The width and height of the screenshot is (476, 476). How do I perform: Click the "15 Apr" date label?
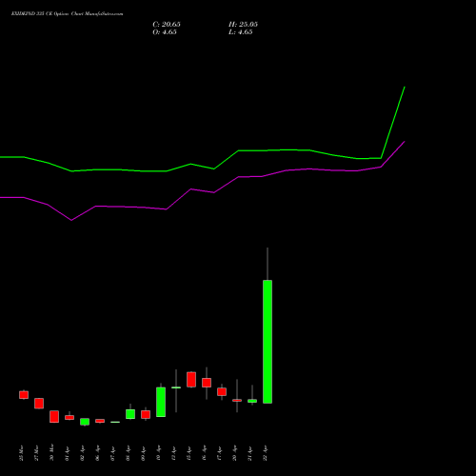coord(188,453)
